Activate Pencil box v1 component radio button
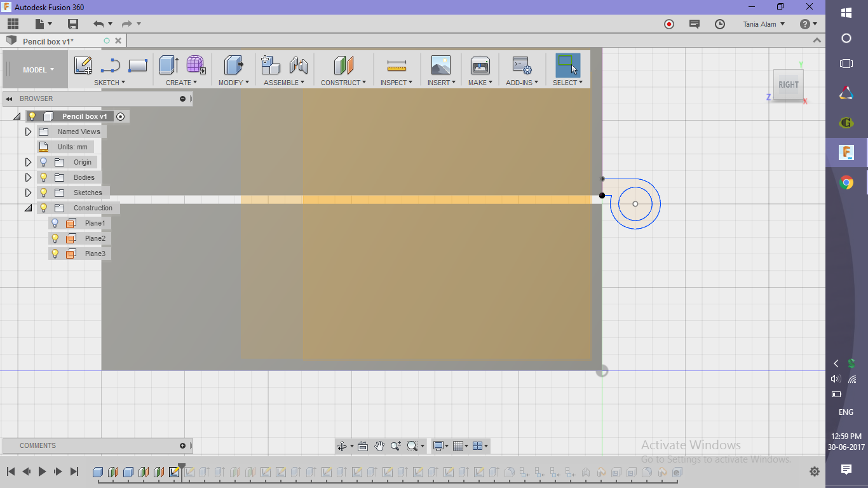868x488 pixels. (x=121, y=116)
